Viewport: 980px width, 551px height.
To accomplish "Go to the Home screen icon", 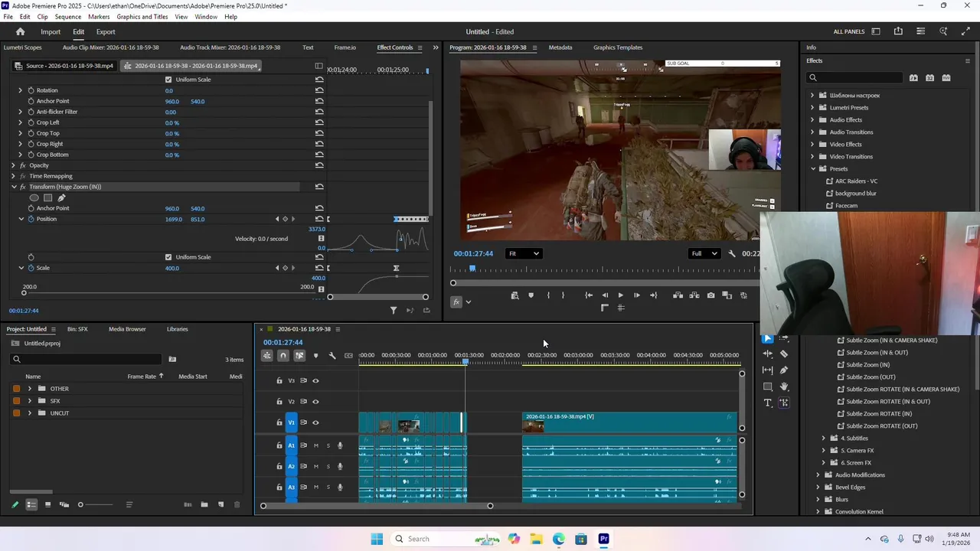I will (21, 31).
